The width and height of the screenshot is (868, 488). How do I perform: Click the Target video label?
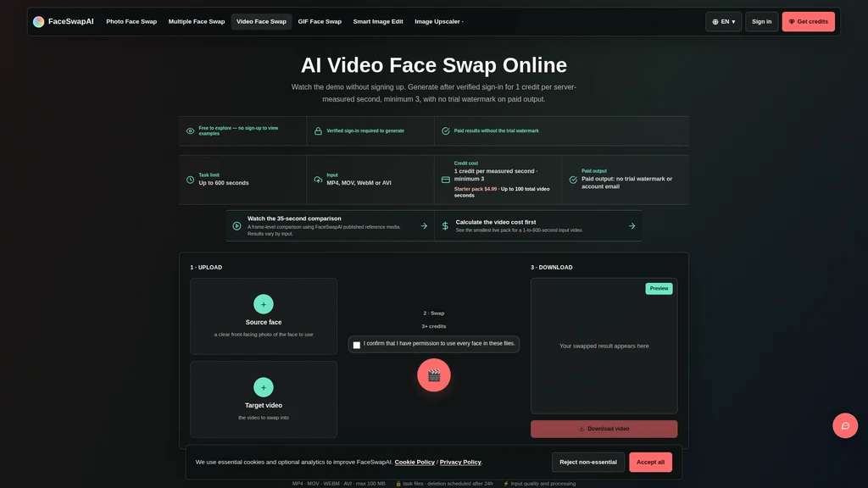click(x=264, y=405)
